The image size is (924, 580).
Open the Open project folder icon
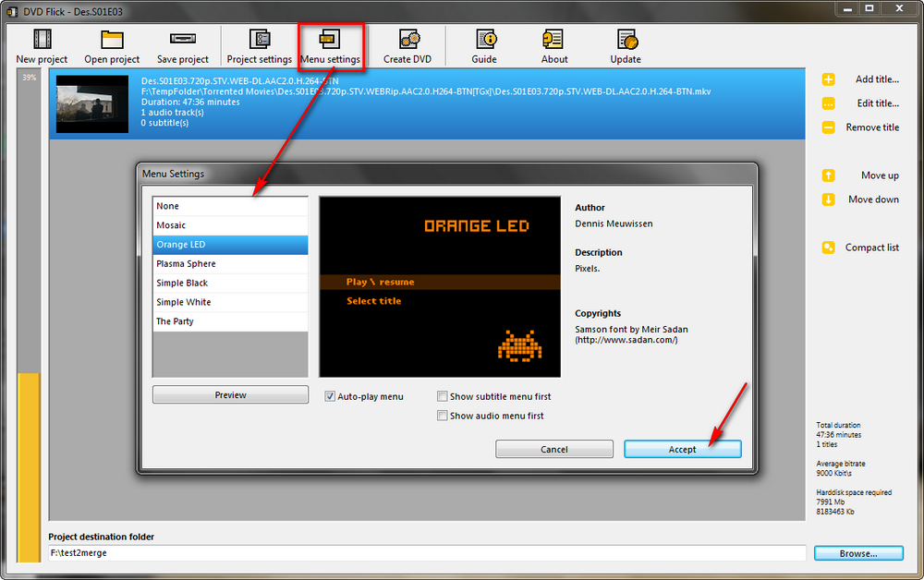coord(112,40)
